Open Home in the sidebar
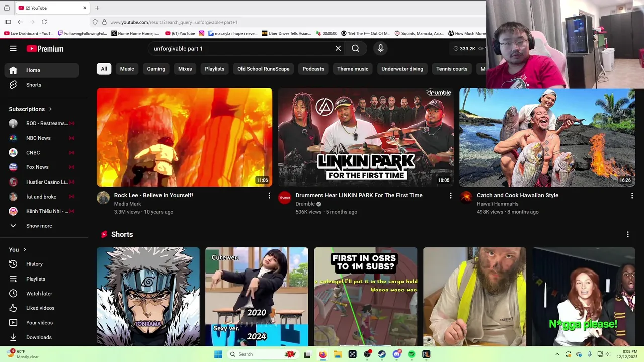The image size is (644, 362). [42, 70]
